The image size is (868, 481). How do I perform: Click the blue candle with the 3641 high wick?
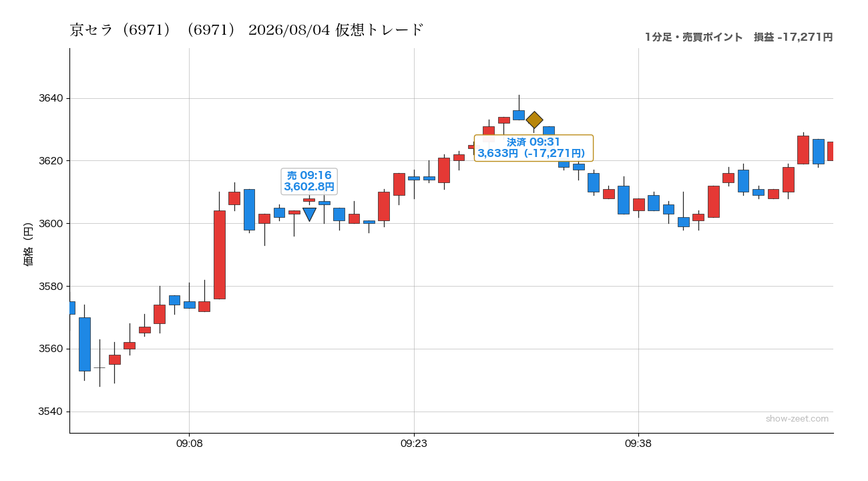[519, 115]
